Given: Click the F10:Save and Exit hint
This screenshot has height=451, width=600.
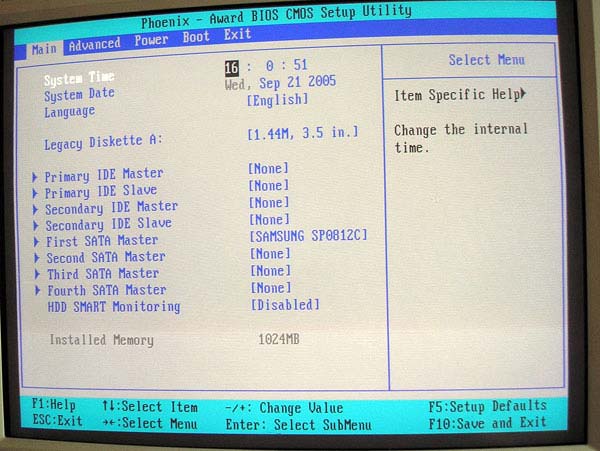Looking at the screenshot, I should 488,423.
